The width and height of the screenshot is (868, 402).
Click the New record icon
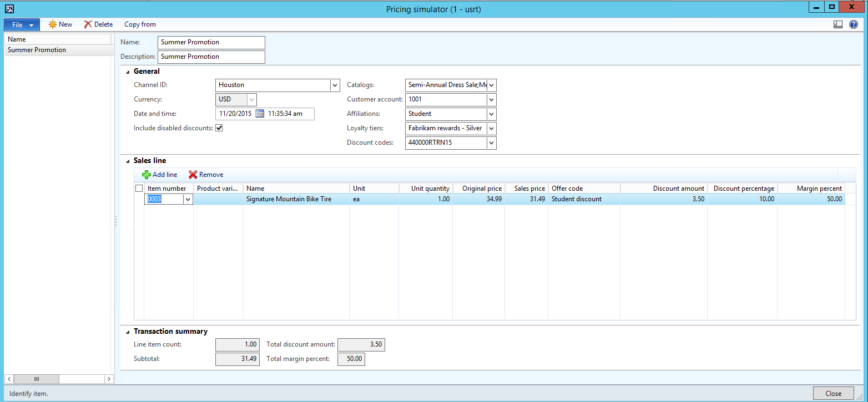pyautogui.click(x=53, y=24)
